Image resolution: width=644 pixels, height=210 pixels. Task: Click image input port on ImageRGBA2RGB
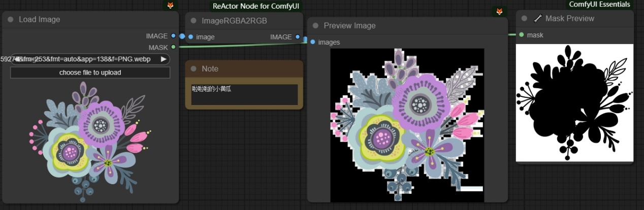[191, 37]
